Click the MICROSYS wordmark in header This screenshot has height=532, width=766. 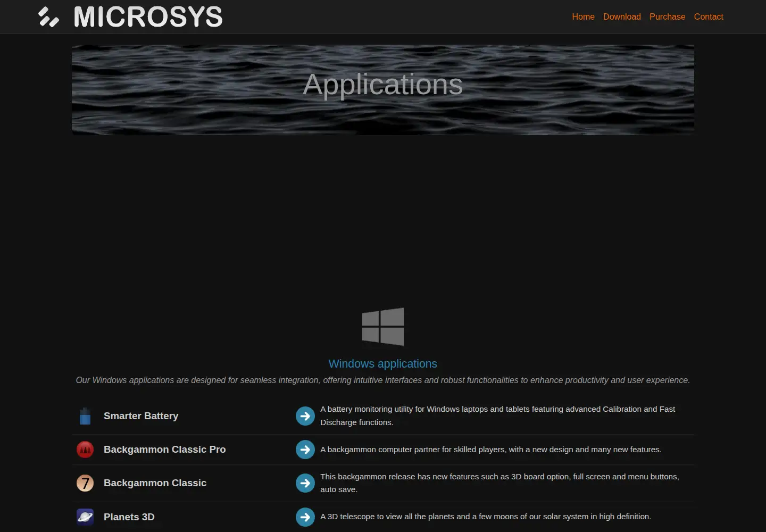pyautogui.click(x=148, y=16)
